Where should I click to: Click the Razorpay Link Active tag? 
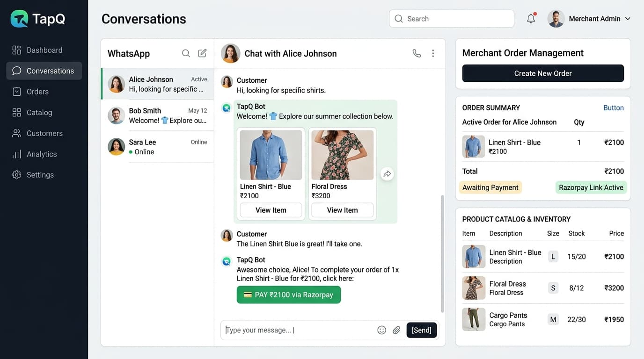pos(591,187)
